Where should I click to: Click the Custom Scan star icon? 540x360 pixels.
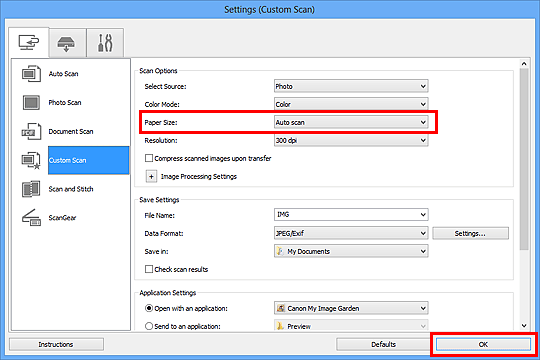pyautogui.click(x=31, y=161)
